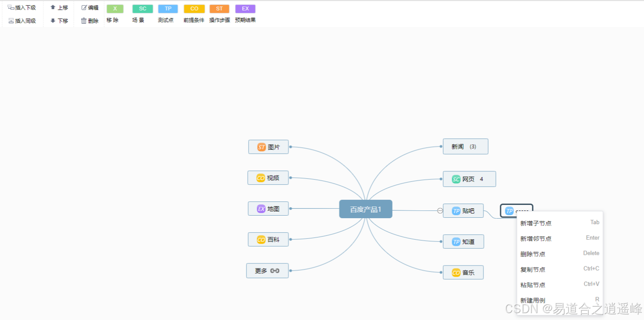The height and width of the screenshot is (320, 644).
Task: Select the green X remove tag
Action: coord(115,9)
